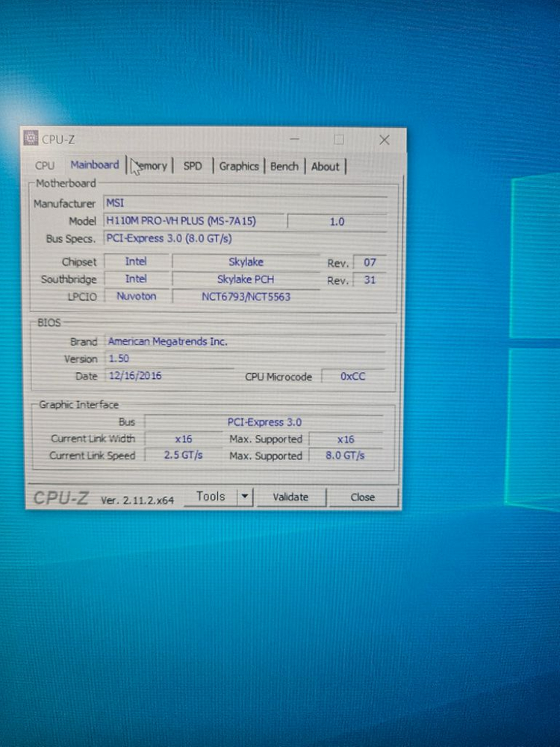Click the CPU-Z title bar icon
The height and width of the screenshot is (747, 560).
point(31,138)
